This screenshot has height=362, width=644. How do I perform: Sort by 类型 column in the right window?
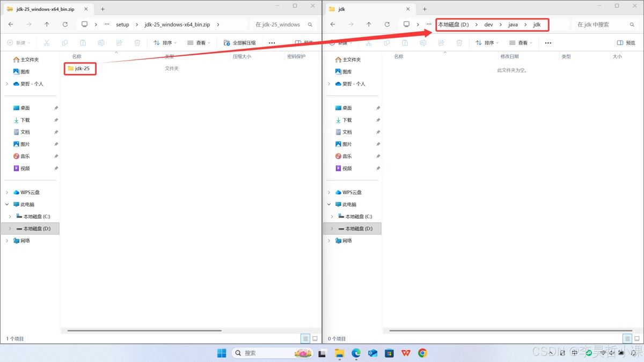coord(566,56)
